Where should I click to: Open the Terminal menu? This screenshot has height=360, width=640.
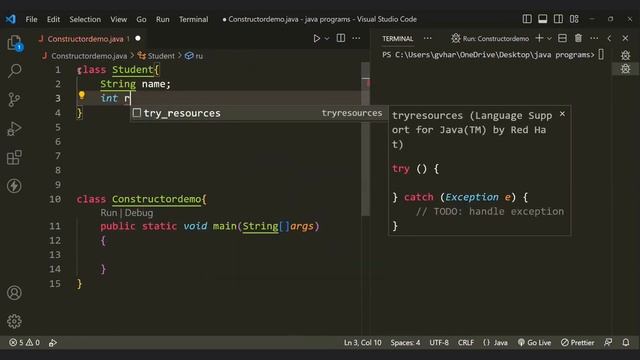pos(193,19)
